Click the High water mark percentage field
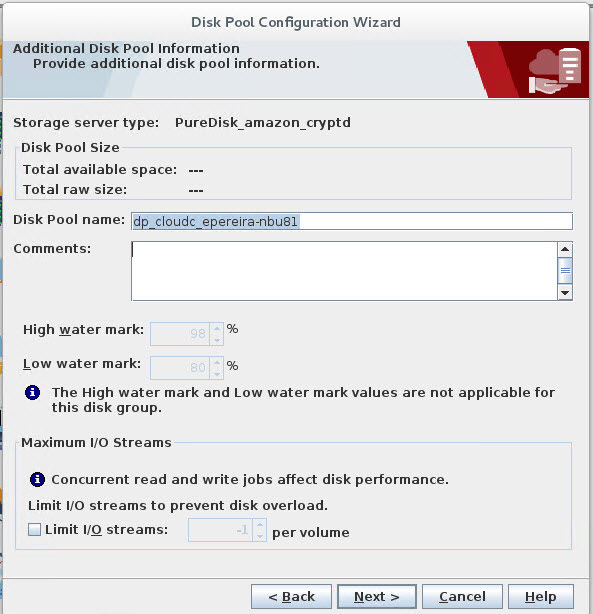 180,334
